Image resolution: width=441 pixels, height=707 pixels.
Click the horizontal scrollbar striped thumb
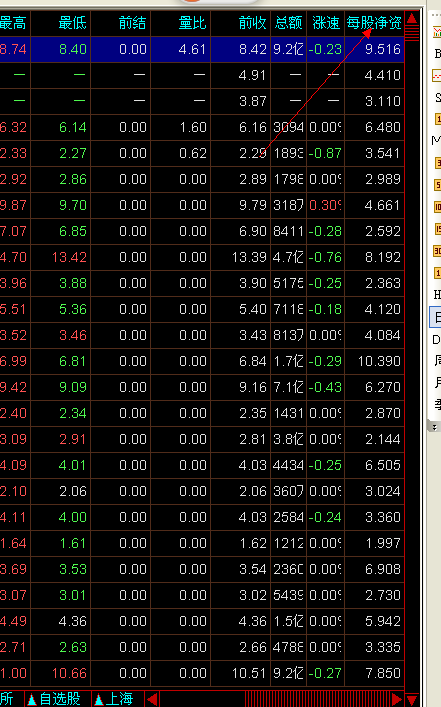coord(318,700)
